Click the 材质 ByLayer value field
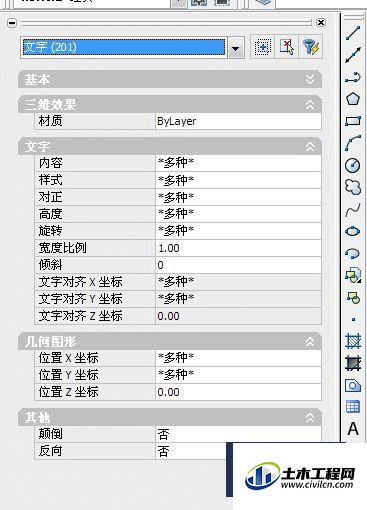Screen dimensions: 367x510 [238, 121]
